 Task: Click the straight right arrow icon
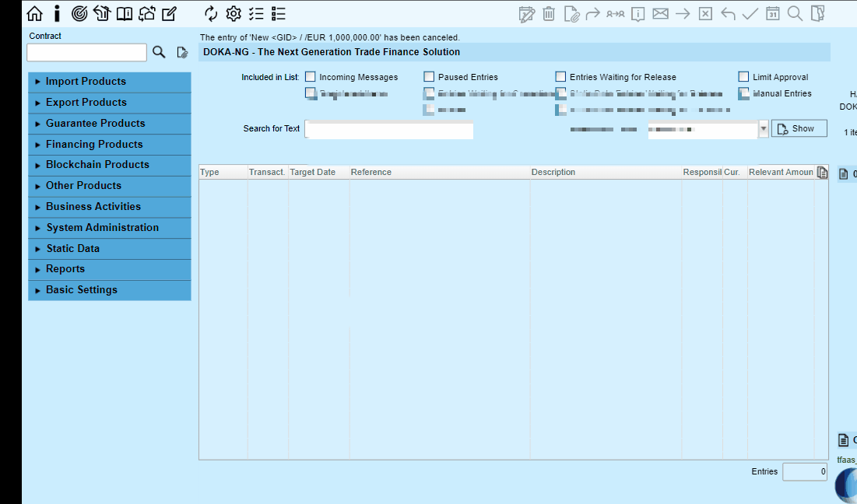click(x=683, y=14)
